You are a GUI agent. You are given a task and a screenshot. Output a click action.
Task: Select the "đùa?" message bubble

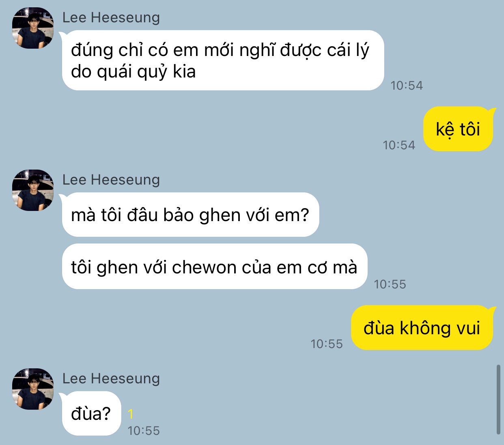91,413
